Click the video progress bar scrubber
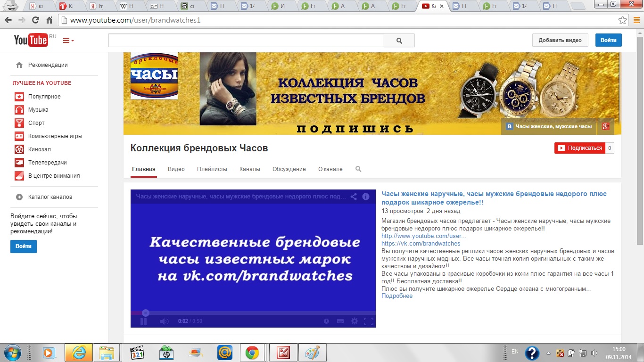The image size is (644, 362). point(146,313)
